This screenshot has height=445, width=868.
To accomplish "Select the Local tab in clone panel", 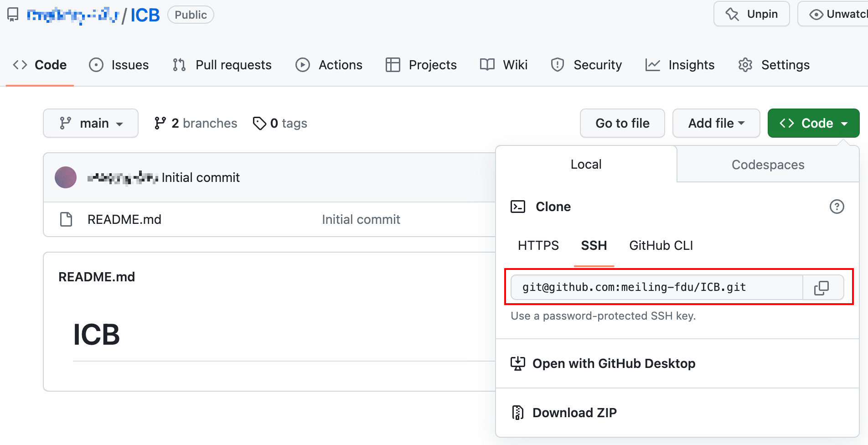I will [586, 164].
